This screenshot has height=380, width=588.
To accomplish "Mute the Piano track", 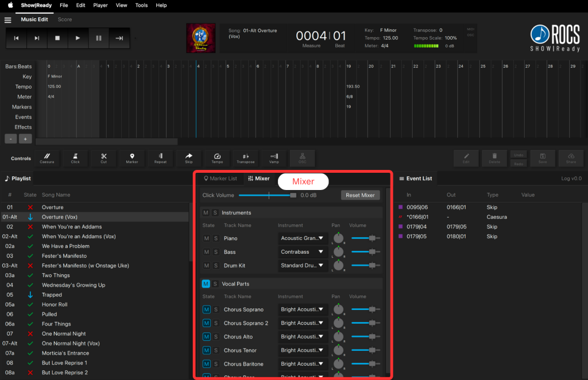I will pyautogui.click(x=207, y=238).
